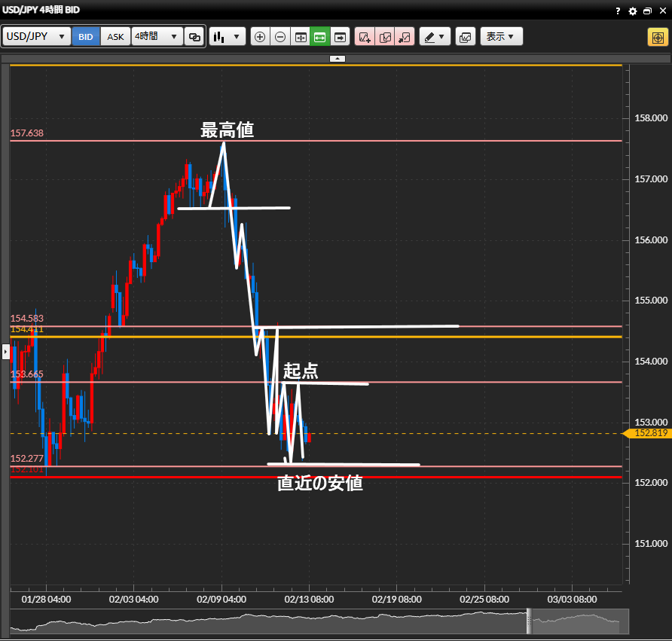Click the add indicator icon with plus
This screenshot has height=641, width=672.
[x=365, y=37]
